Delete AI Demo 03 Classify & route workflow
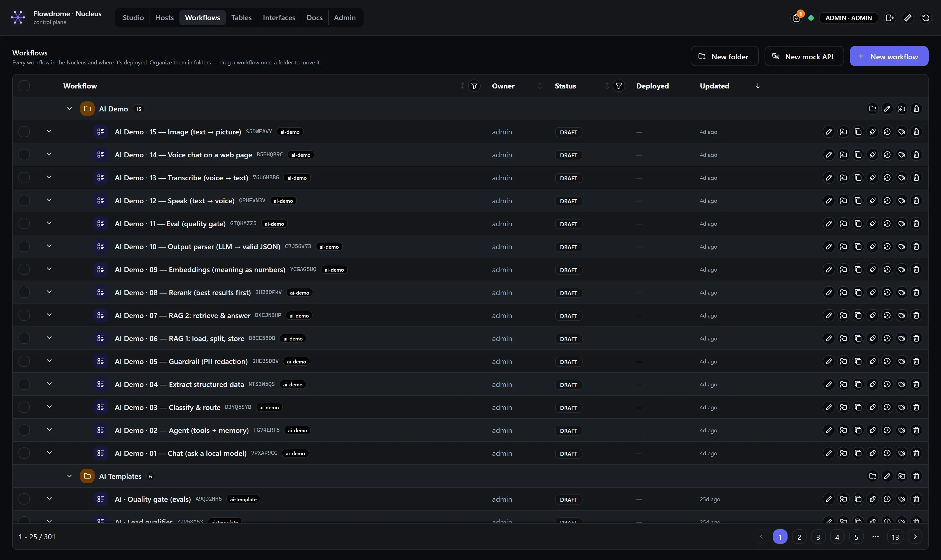 [916, 408]
